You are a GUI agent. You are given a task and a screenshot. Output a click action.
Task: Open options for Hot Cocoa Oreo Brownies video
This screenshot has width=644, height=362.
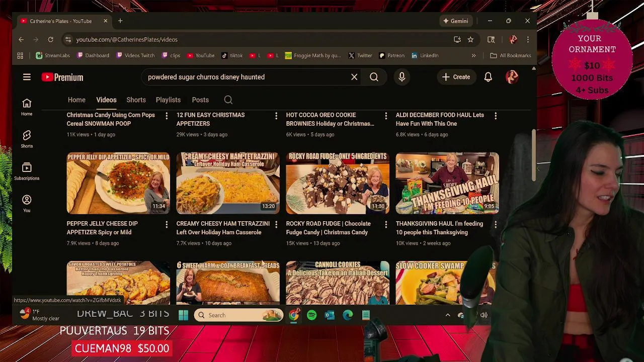coord(386,116)
